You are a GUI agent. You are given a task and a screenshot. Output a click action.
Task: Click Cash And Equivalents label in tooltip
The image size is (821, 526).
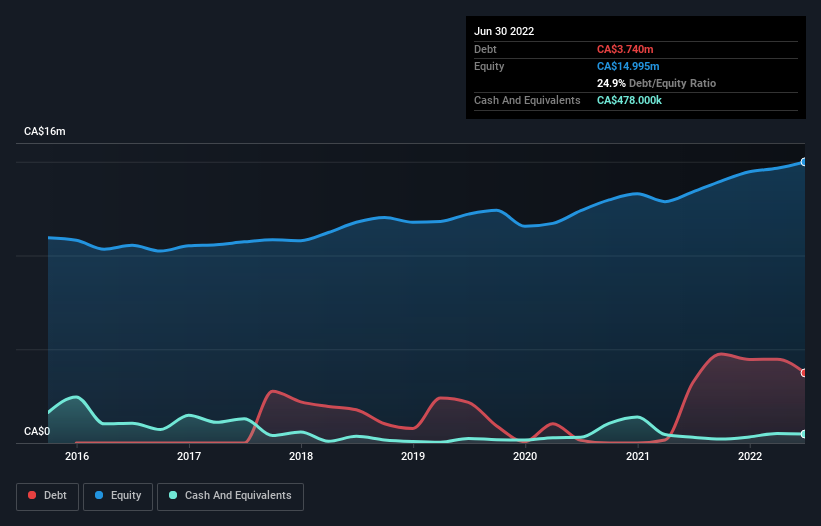[527, 100]
